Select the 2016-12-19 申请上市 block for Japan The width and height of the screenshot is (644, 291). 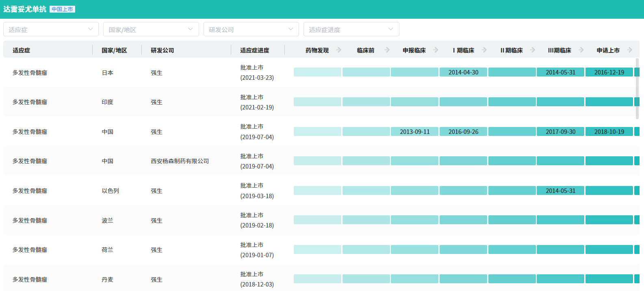click(x=609, y=72)
